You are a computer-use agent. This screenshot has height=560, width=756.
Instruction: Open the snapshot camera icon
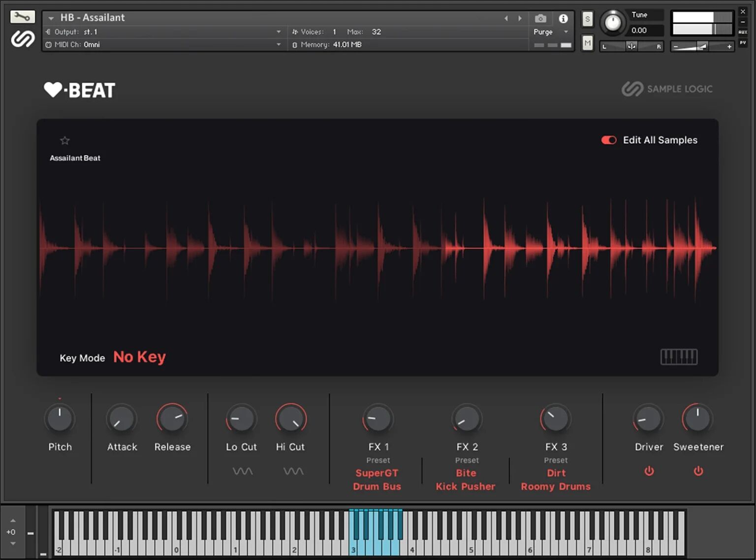point(540,18)
